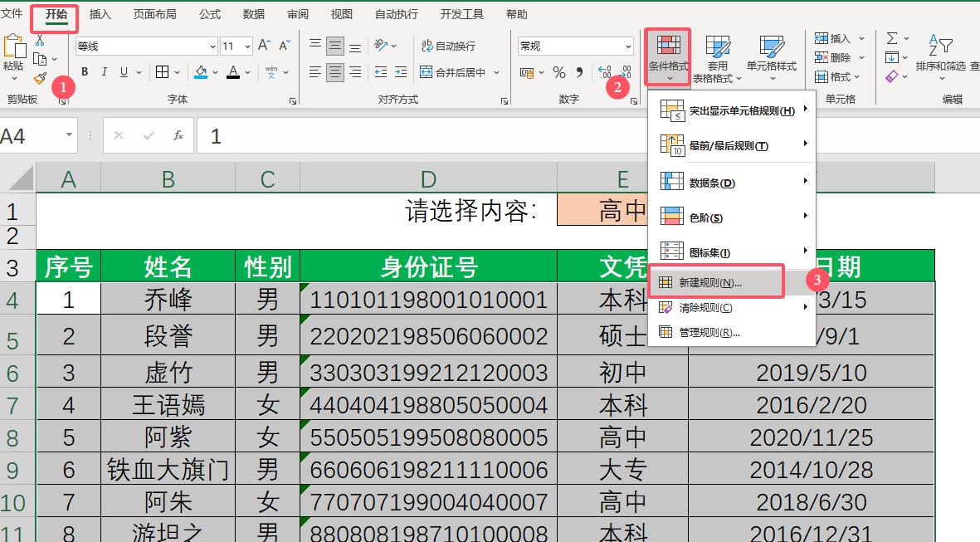Select the Format Painter brush icon
Viewport: 980px width, 542px height.
coord(40,79)
